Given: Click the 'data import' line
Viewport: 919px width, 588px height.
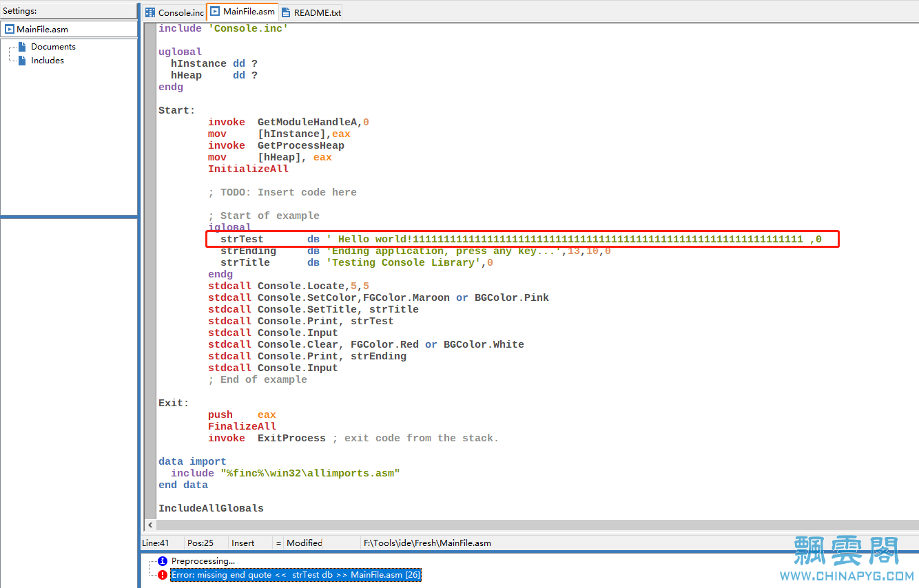Looking at the screenshot, I should pos(192,461).
